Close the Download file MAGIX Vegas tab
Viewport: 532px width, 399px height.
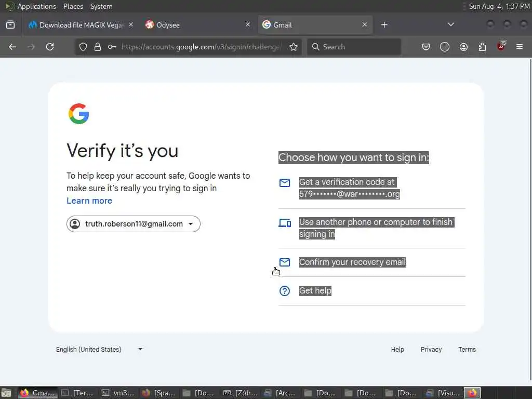point(131,25)
